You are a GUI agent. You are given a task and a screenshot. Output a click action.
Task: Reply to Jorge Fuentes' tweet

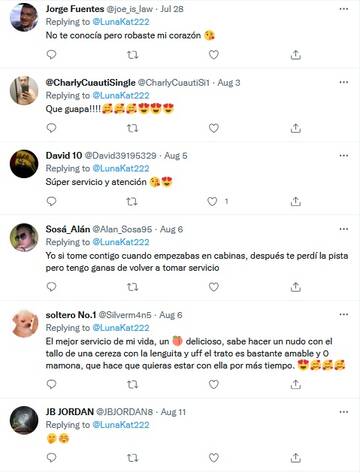click(x=51, y=54)
